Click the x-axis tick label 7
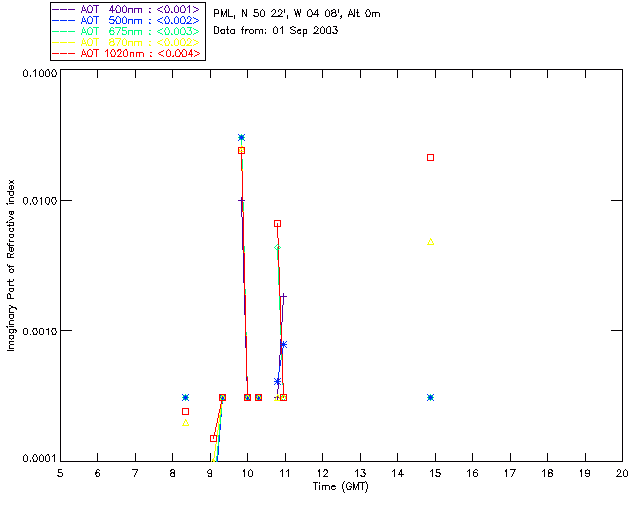 pyautogui.click(x=135, y=473)
